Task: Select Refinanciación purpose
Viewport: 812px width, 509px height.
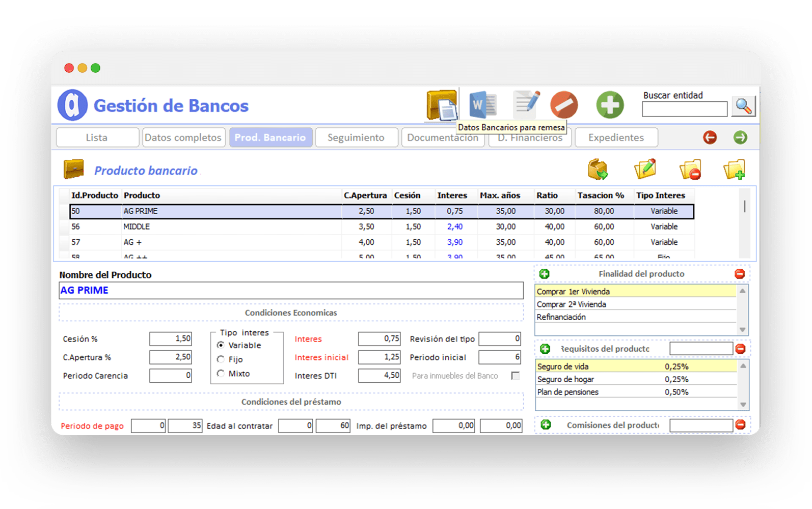Action: pyautogui.click(x=636, y=317)
